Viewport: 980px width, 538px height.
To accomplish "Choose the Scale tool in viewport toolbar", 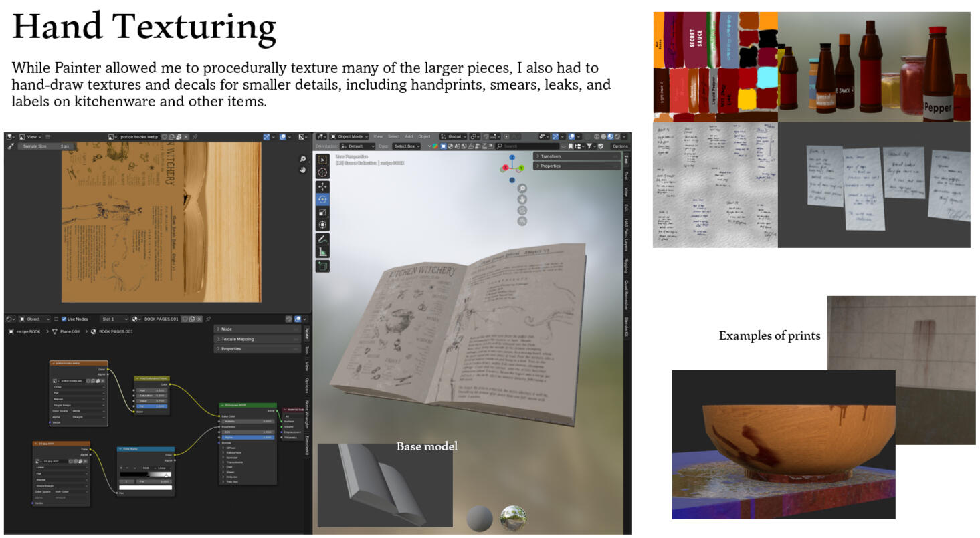I will tap(322, 212).
